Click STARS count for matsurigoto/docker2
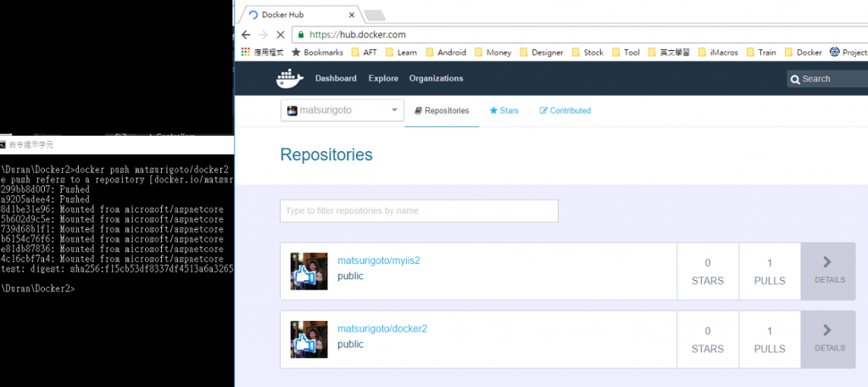 [x=708, y=339]
